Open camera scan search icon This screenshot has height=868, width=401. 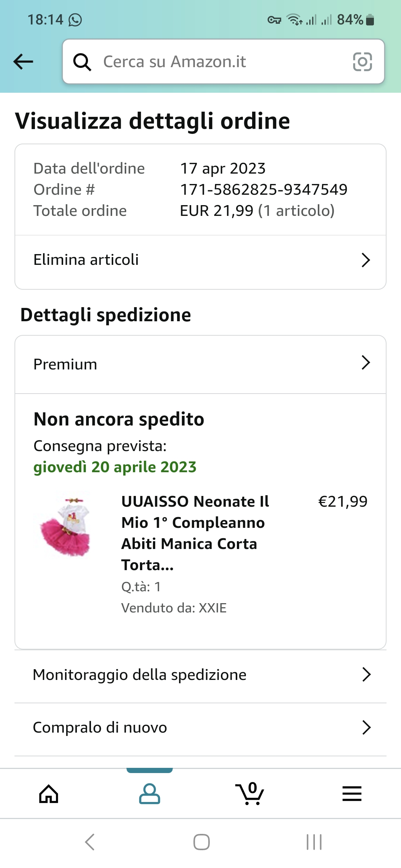[362, 62]
